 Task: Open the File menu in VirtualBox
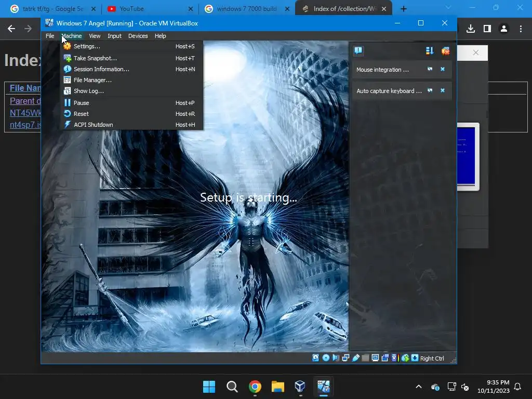pyautogui.click(x=50, y=36)
